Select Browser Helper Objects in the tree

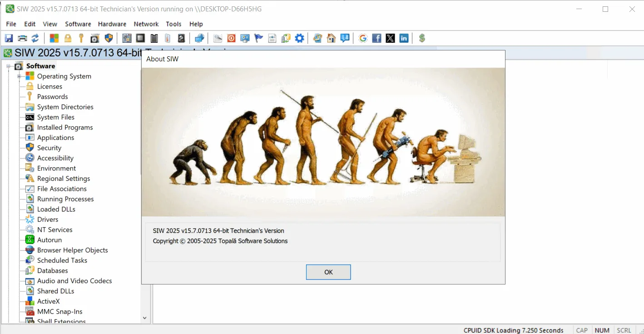(73, 250)
